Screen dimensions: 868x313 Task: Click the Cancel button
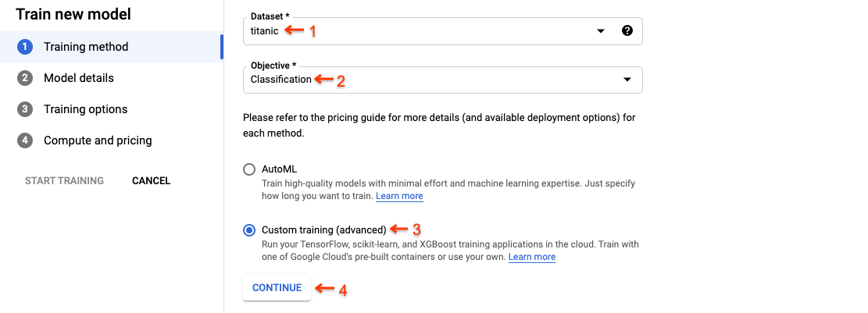coord(151,180)
